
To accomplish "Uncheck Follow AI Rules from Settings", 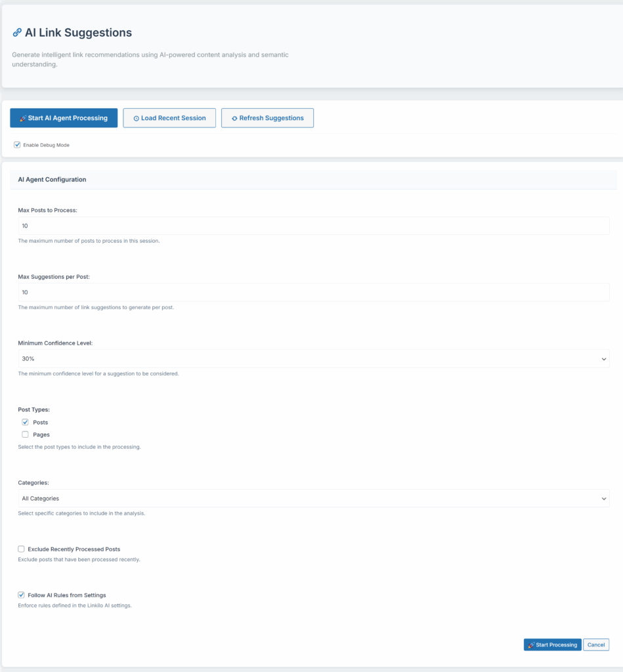I will click(21, 595).
